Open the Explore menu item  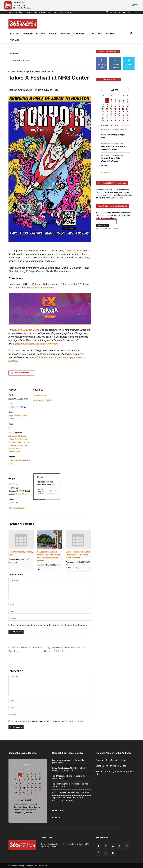point(15,34)
